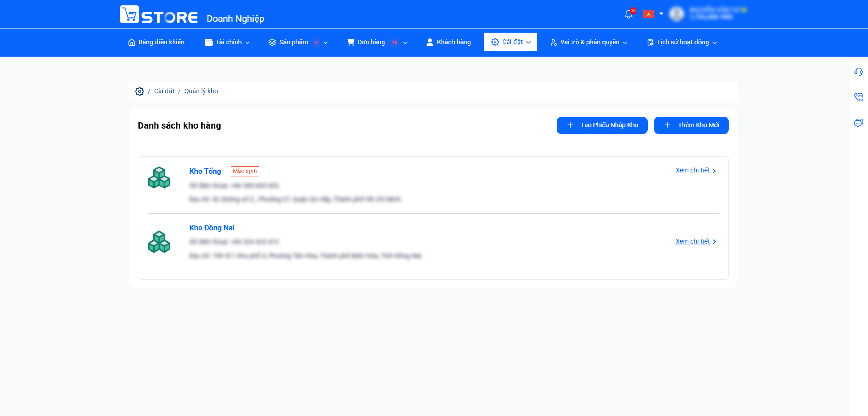The image size is (868, 416).
Task: Click the blurred user avatar
Action: pos(676,14)
